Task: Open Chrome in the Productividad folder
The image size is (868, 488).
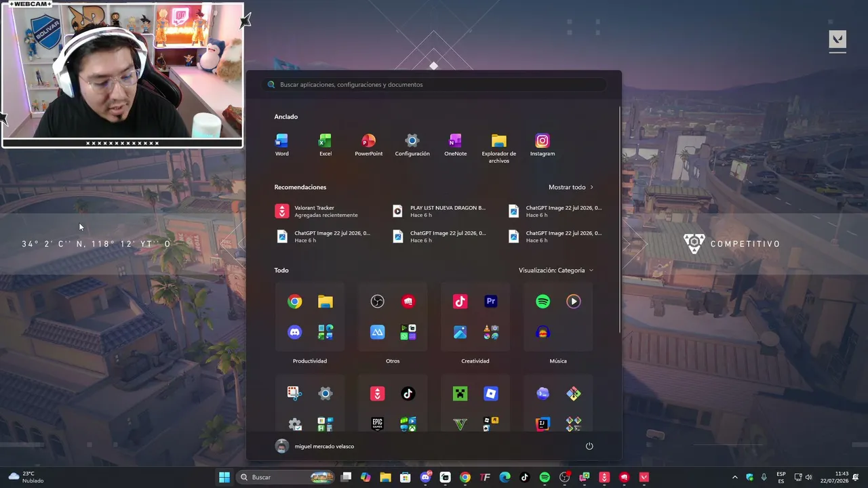Action: click(294, 302)
